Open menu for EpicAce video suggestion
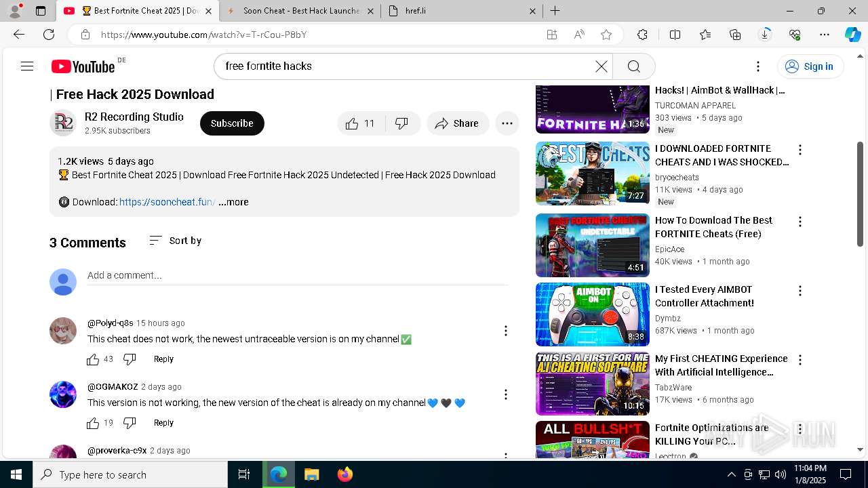Viewport: 868px width, 488px height. (x=800, y=222)
